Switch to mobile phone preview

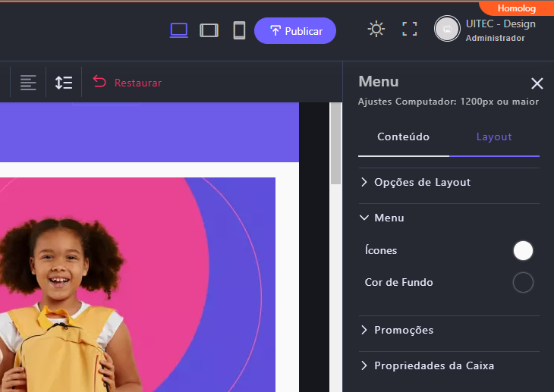coord(239,30)
